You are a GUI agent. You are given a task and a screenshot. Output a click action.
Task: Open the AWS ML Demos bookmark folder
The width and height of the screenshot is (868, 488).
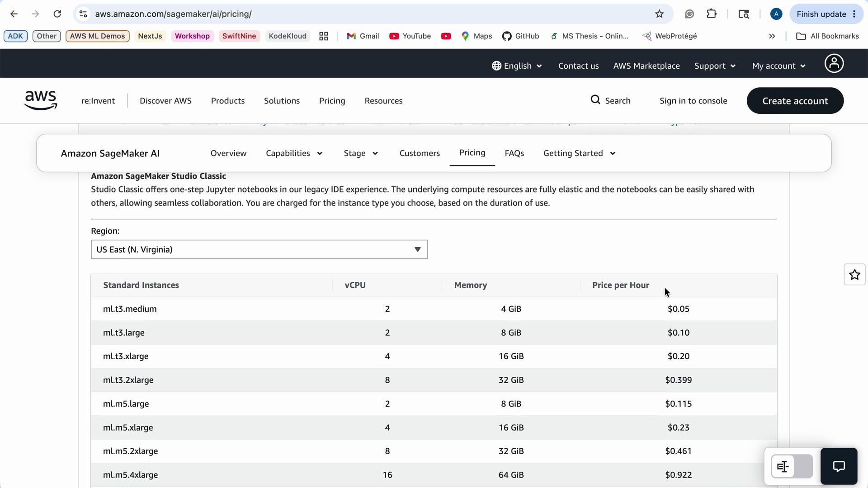pyautogui.click(x=97, y=36)
